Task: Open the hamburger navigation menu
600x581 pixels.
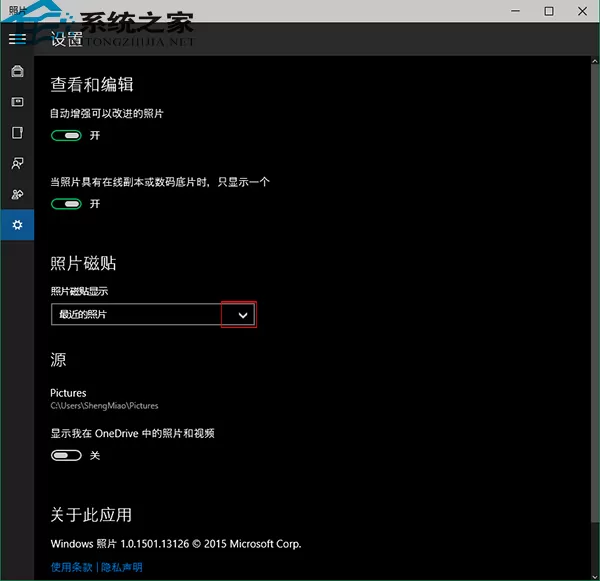Action: pos(17,39)
